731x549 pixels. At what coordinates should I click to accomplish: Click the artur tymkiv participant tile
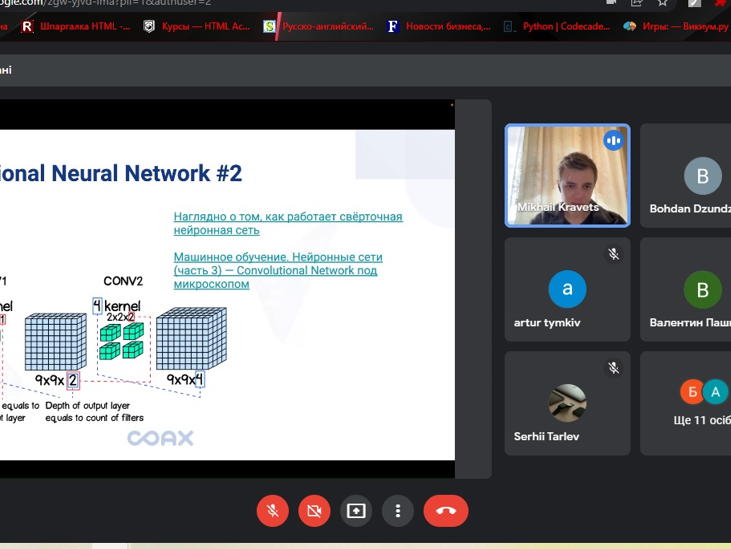tap(567, 290)
